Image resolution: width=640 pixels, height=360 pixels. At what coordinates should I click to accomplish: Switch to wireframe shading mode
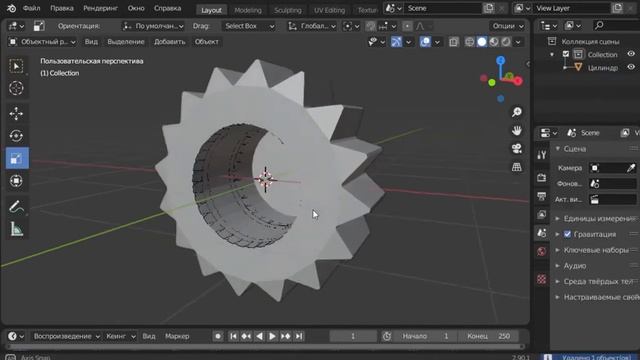click(469, 42)
